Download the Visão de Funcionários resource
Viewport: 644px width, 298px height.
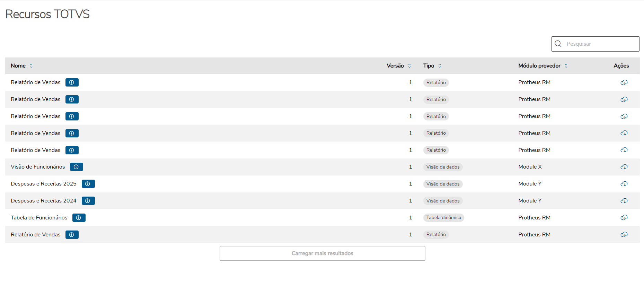[624, 167]
